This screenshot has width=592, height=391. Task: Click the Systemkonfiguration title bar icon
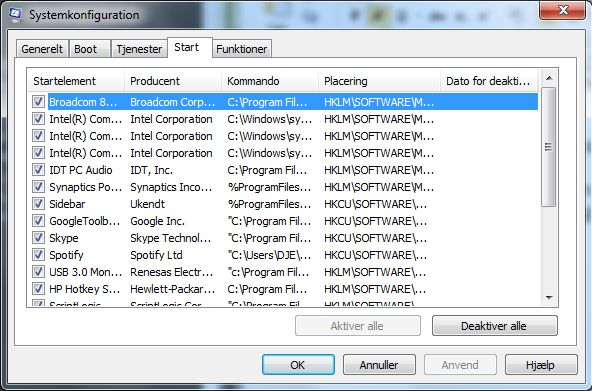pos(15,15)
